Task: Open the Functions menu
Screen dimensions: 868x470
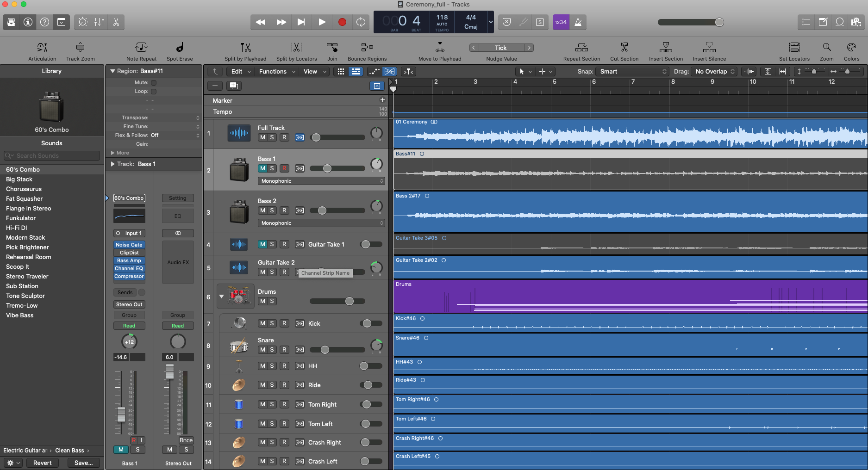Action: pos(277,71)
